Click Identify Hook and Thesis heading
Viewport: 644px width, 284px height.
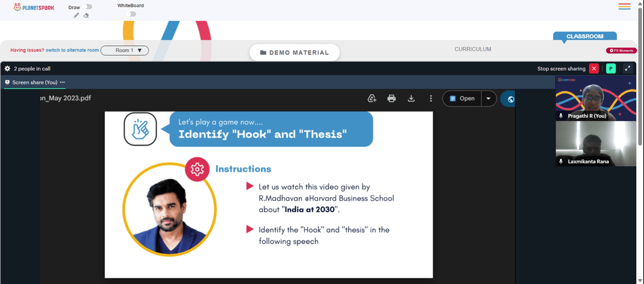tap(263, 134)
